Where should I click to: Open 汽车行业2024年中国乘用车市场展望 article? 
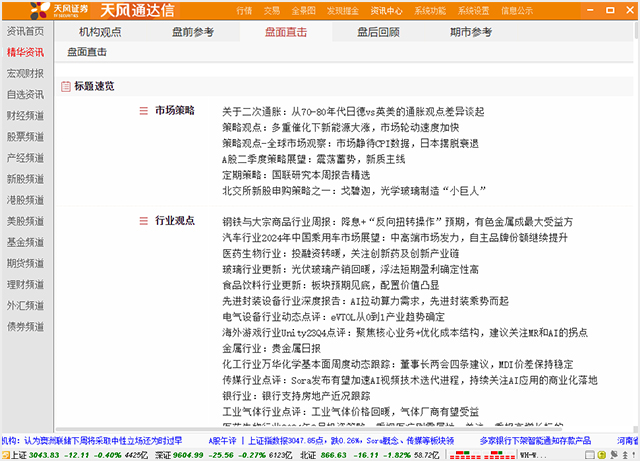tap(395, 238)
